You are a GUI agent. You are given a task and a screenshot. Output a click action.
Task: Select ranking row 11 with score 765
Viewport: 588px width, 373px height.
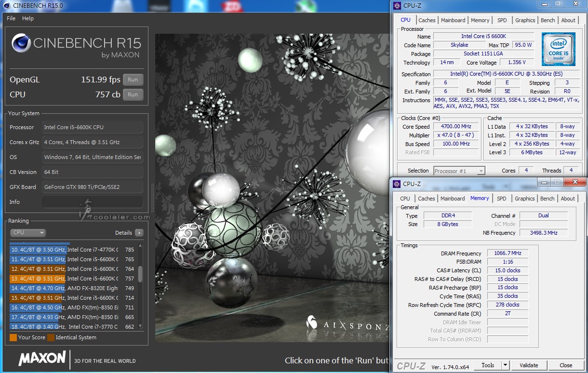coord(73,259)
